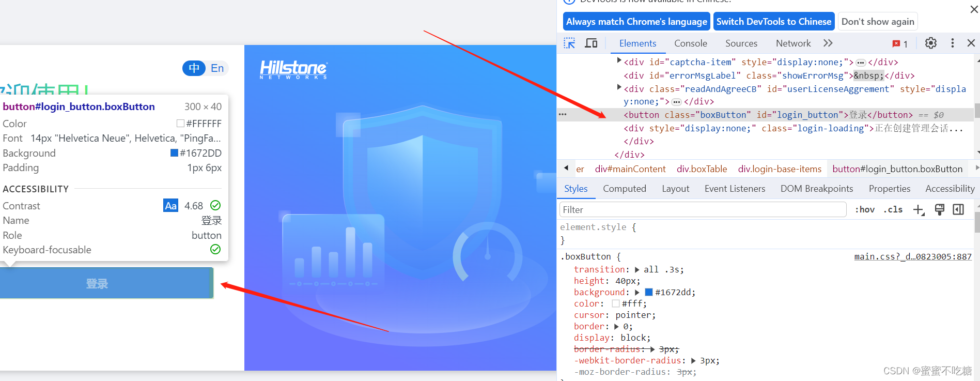
Task: Click div.boxTable breadcrumb
Action: click(x=702, y=169)
